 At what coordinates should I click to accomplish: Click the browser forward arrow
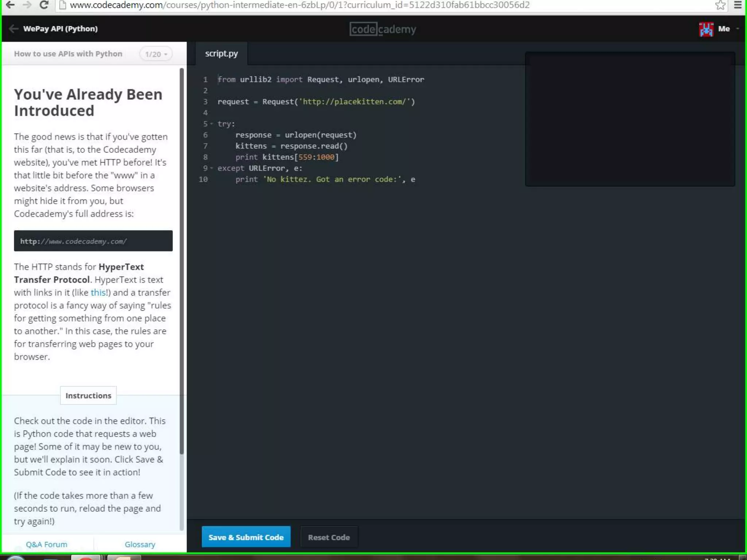[27, 5]
